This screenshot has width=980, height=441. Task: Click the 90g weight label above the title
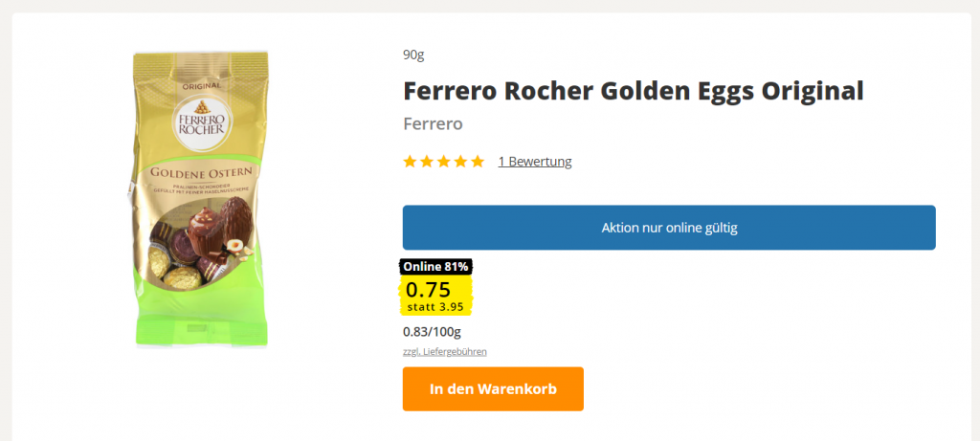(413, 55)
